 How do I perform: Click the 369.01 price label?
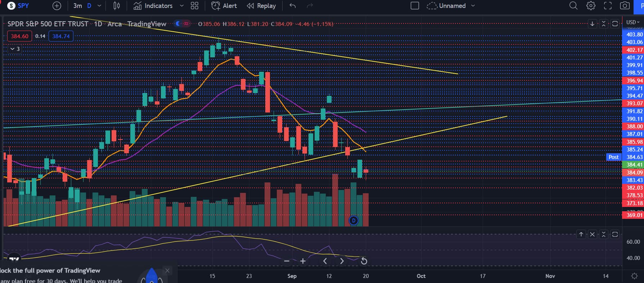[x=633, y=215]
